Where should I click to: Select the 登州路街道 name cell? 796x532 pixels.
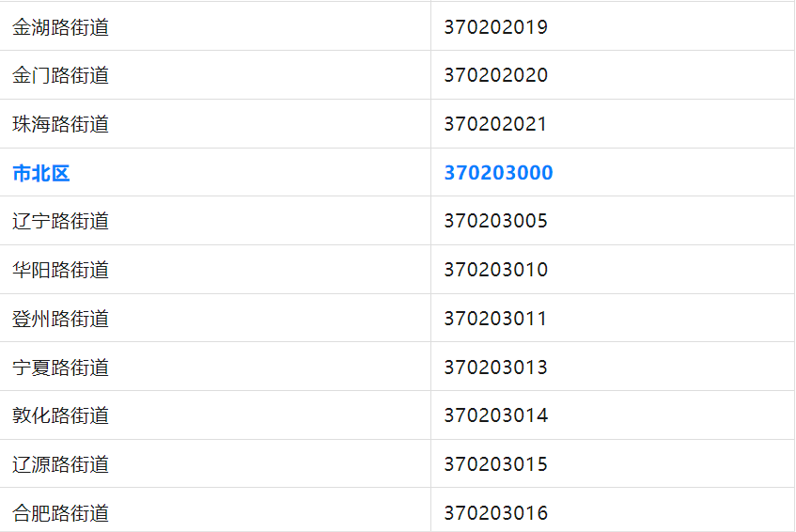61,319
